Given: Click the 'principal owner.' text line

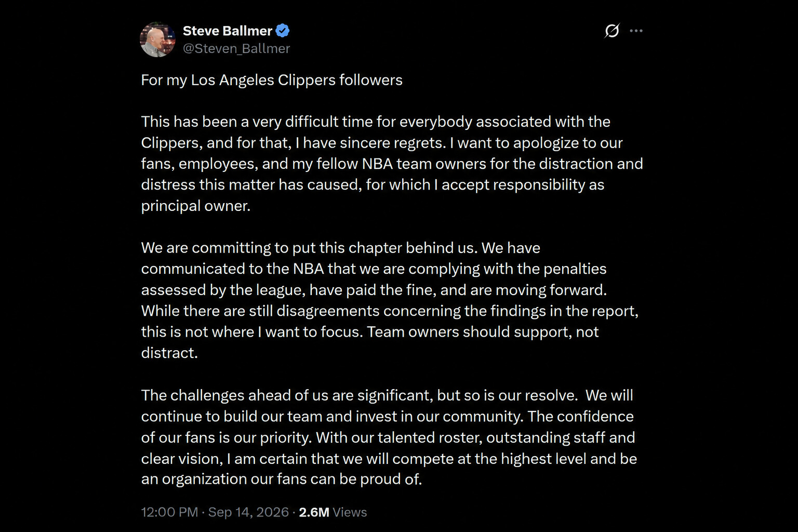Looking at the screenshot, I should pos(196,206).
